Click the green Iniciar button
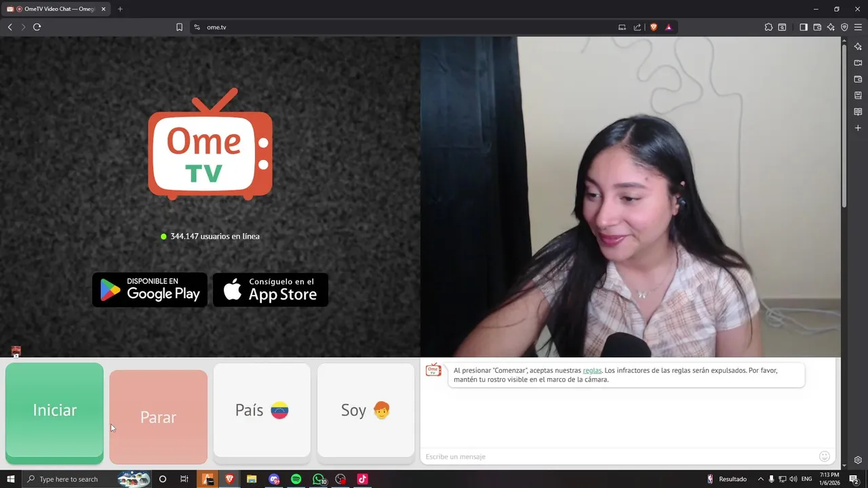The image size is (868, 488). pyautogui.click(x=54, y=413)
